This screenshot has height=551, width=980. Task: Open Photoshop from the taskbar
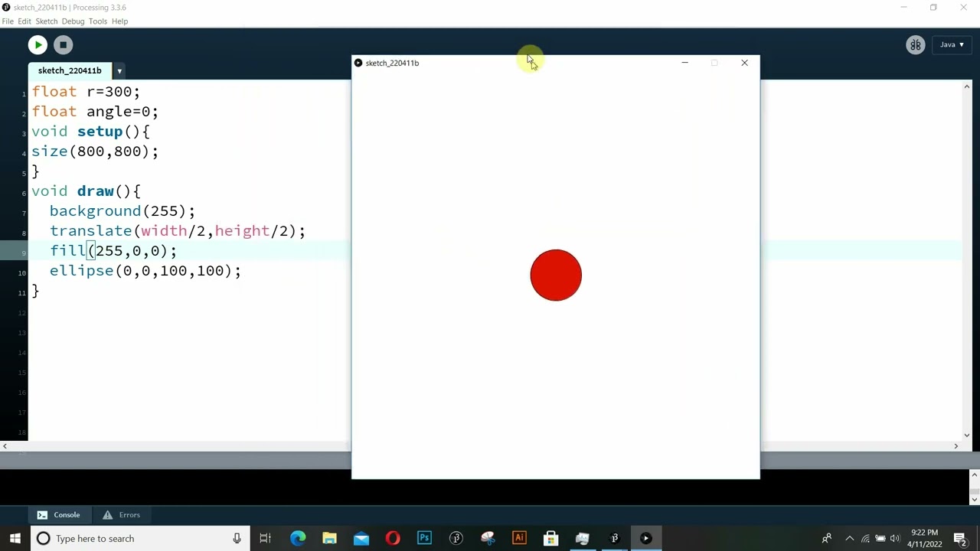[x=424, y=538]
